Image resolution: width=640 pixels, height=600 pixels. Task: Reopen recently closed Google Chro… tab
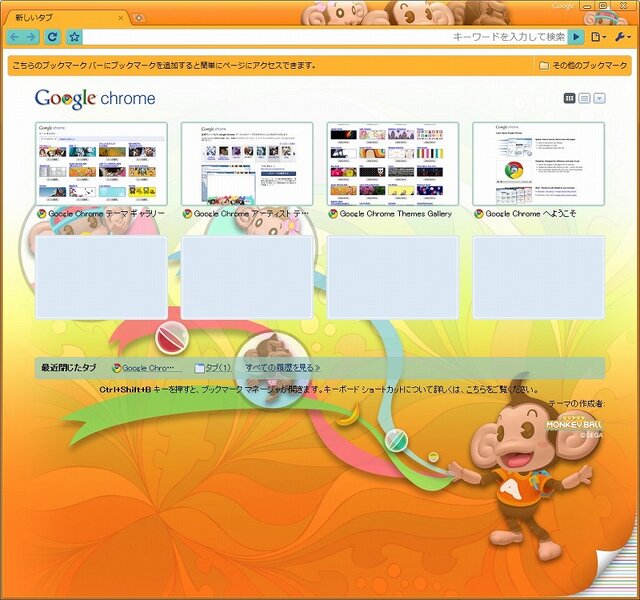click(x=147, y=368)
